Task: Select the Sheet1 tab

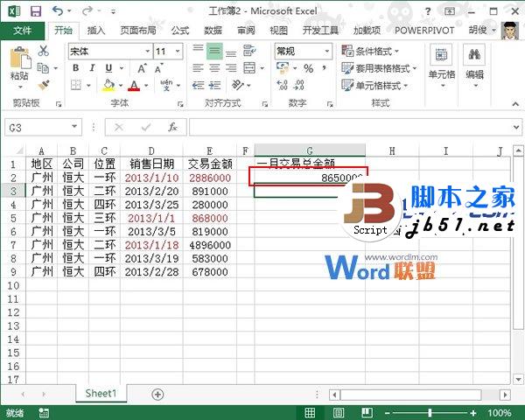Action: [x=100, y=395]
